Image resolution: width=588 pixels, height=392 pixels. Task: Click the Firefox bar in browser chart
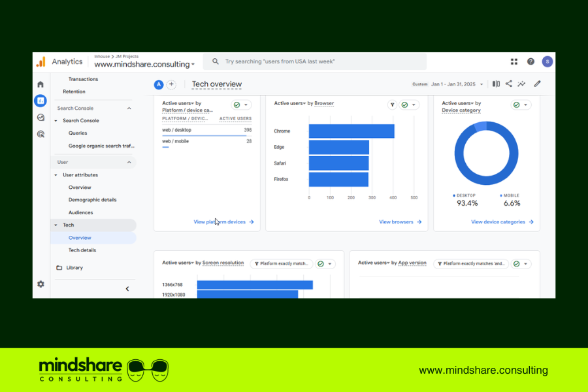(338, 179)
